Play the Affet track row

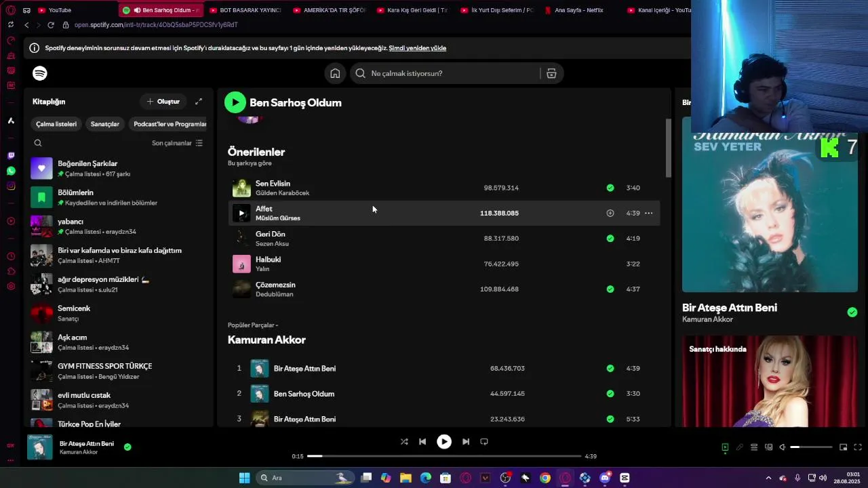(x=444, y=213)
